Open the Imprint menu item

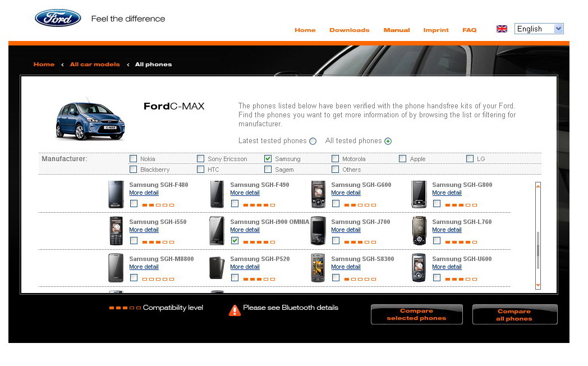coord(436,30)
